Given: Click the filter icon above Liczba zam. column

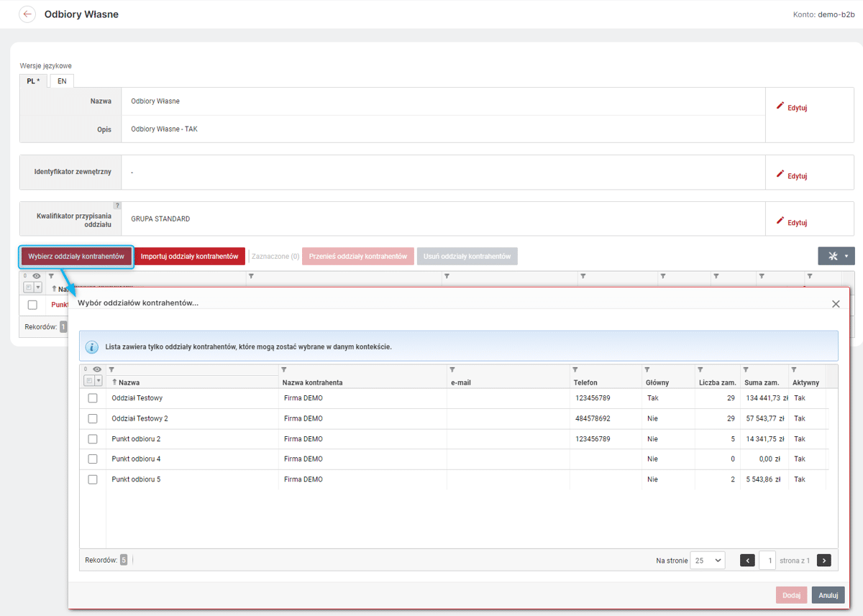Looking at the screenshot, I should (700, 369).
